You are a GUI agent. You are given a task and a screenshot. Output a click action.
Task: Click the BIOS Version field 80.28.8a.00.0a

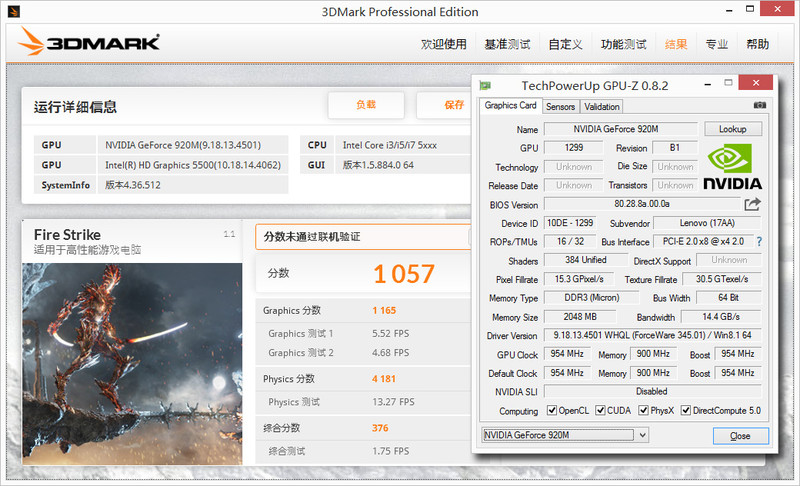tap(642, 204)
